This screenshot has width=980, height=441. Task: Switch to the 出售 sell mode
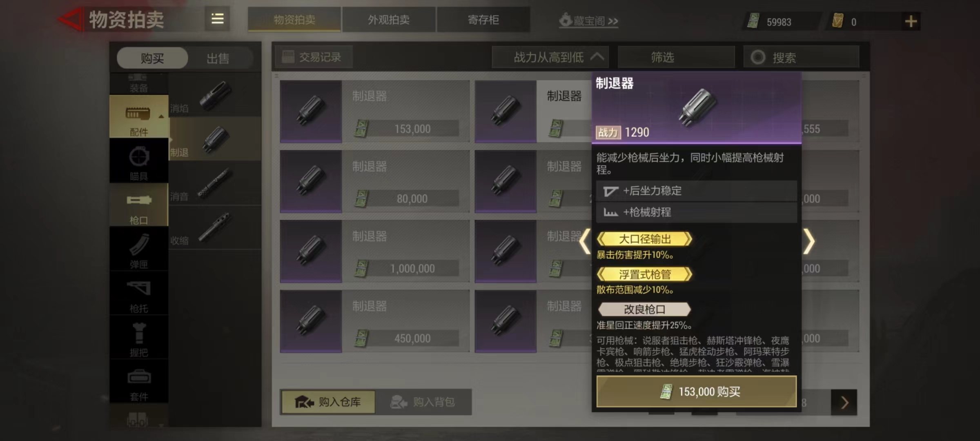click(x=218, y=58)
